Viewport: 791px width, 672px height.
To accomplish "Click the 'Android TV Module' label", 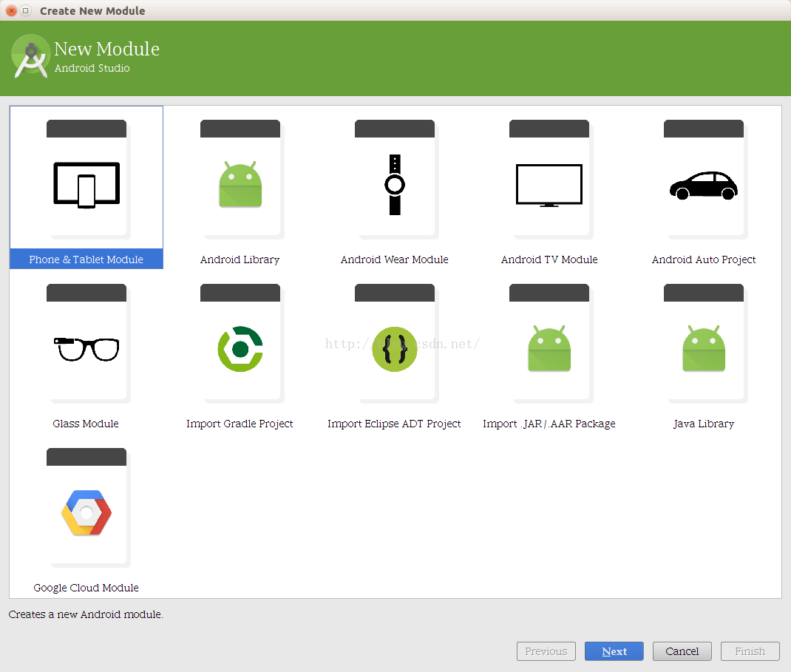I will pos(549,259).
